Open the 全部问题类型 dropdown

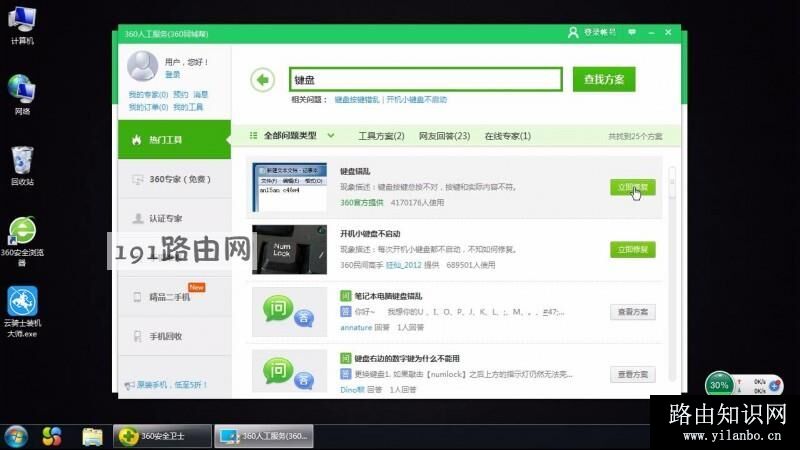pos(292,136)
